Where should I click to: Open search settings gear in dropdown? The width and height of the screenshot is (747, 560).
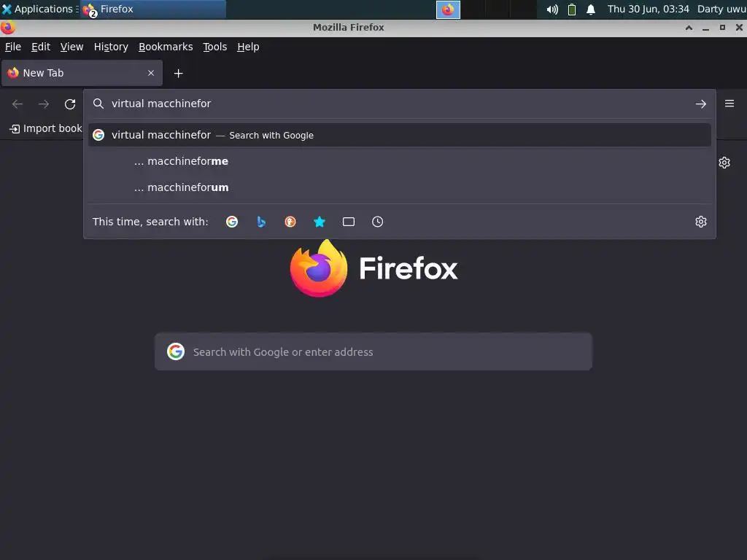coord(701,222)
